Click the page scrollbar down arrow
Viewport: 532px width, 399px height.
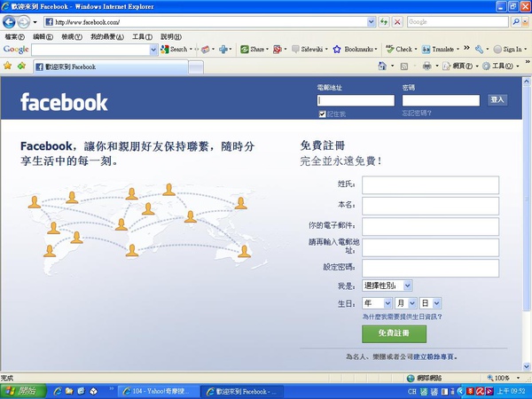[526, 366]
